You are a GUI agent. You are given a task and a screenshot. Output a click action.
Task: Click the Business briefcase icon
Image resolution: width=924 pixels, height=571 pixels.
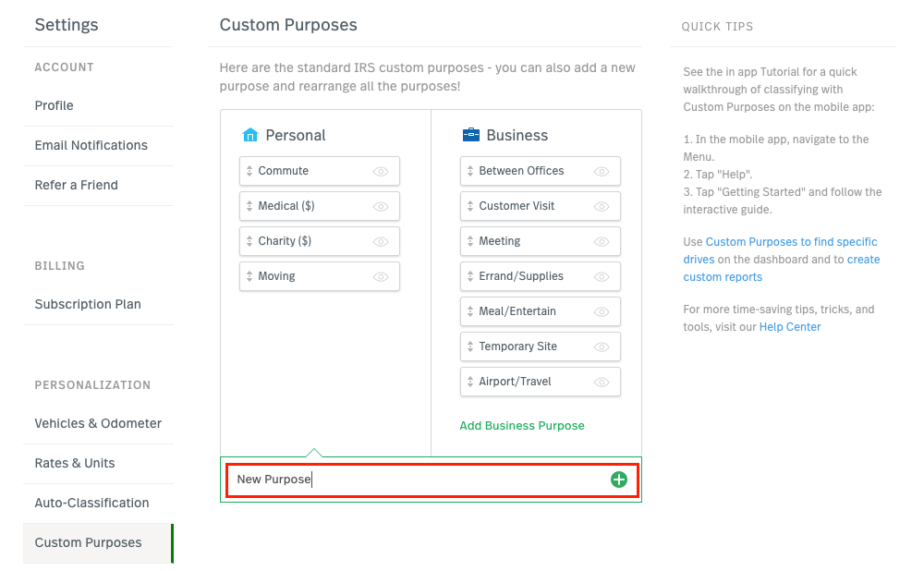click(x=471, y=135)
